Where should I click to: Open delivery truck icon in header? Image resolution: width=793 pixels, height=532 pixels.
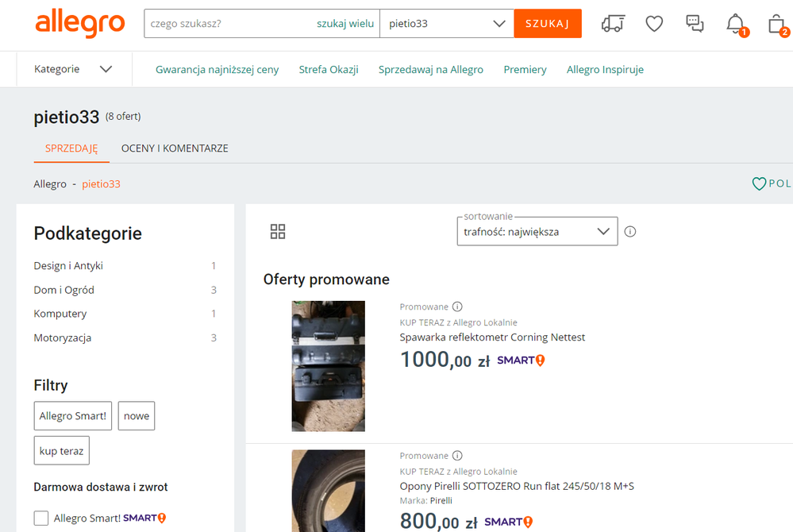coord(613,23)
